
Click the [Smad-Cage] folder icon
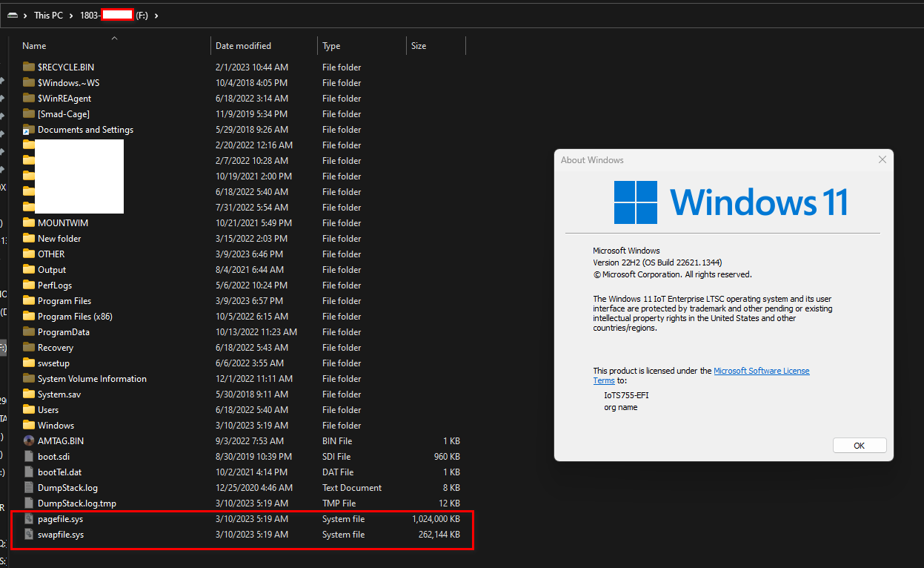point(29,113)
